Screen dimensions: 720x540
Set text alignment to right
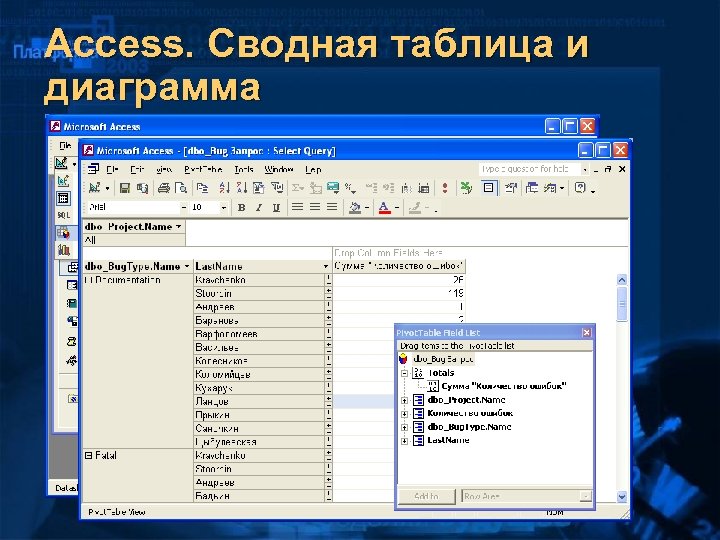point(332,208)
